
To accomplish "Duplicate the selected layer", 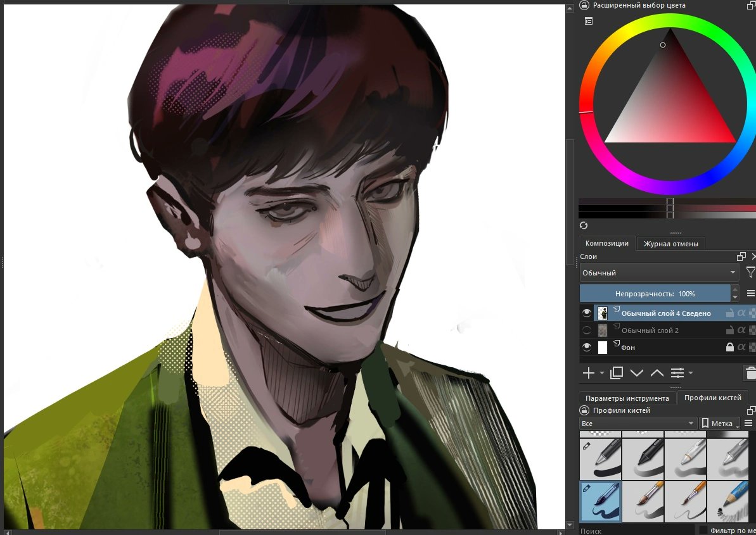I will pyautogui.click(x=616, y=373).
